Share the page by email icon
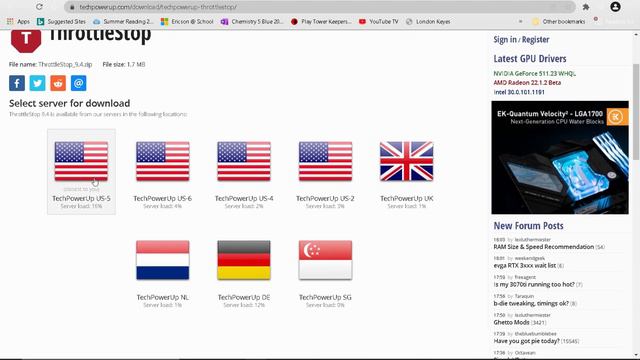 click(x=78, y=83)
